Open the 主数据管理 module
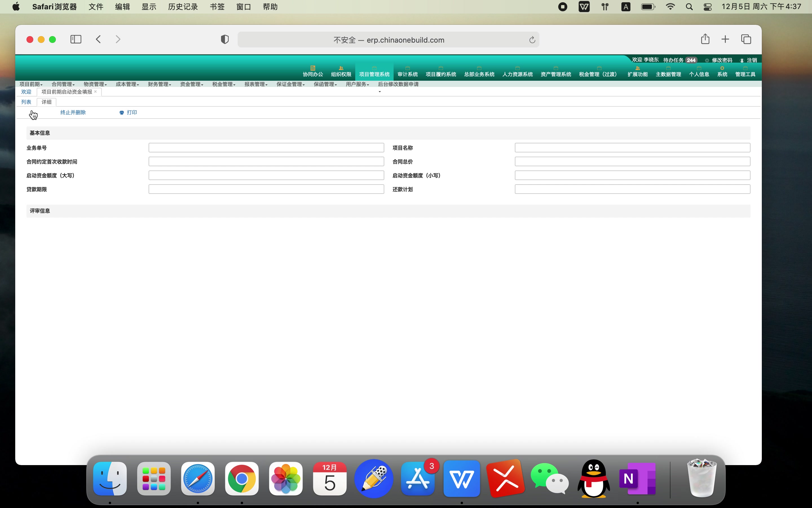812x508 pixels. click(x=668, y=72)
